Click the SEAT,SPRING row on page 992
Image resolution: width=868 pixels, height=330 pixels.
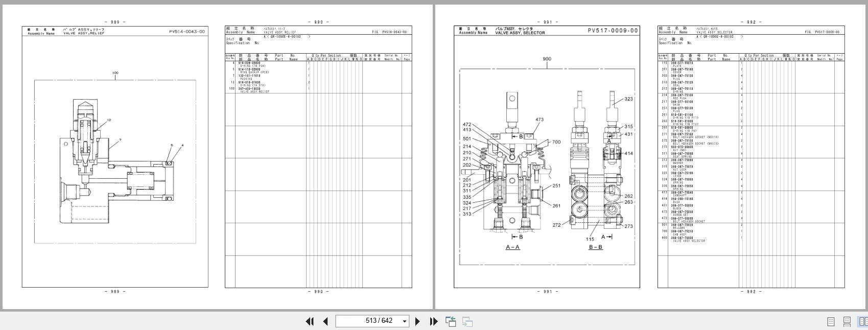pos(751,155)
